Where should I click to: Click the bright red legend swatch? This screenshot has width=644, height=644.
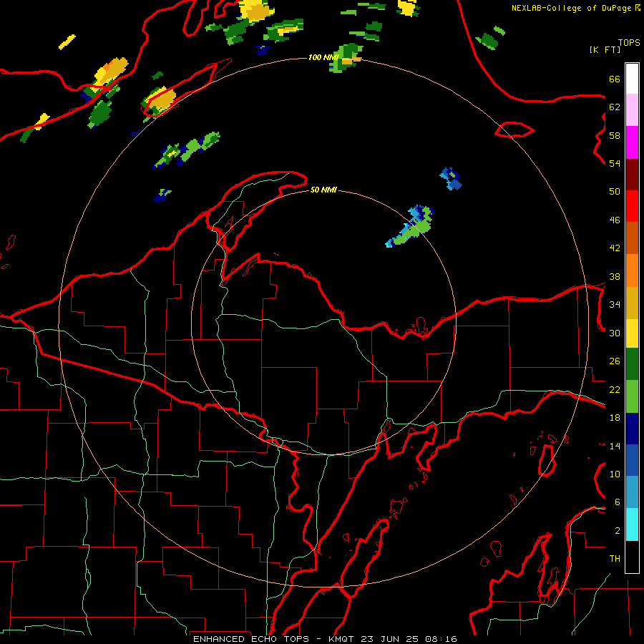632,206
